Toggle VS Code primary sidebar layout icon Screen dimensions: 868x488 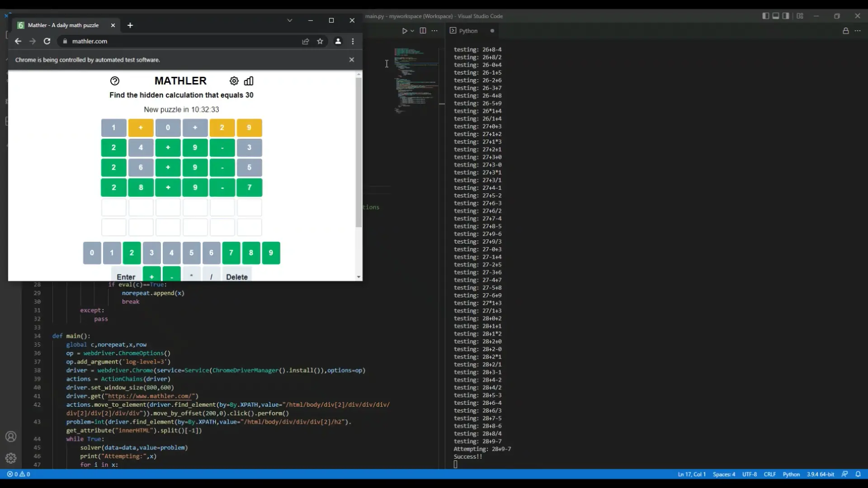coord(765,16)
